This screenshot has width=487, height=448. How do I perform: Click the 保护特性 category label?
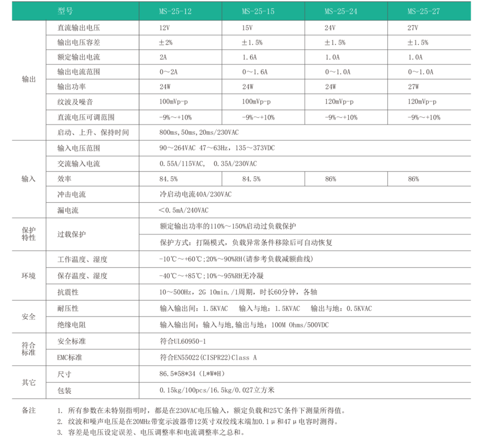point(28,234)
